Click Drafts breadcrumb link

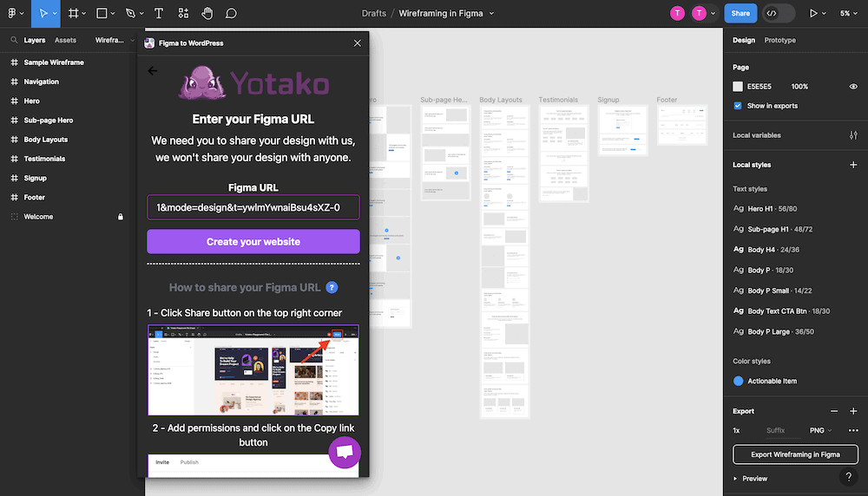click(x=373, y=13)
